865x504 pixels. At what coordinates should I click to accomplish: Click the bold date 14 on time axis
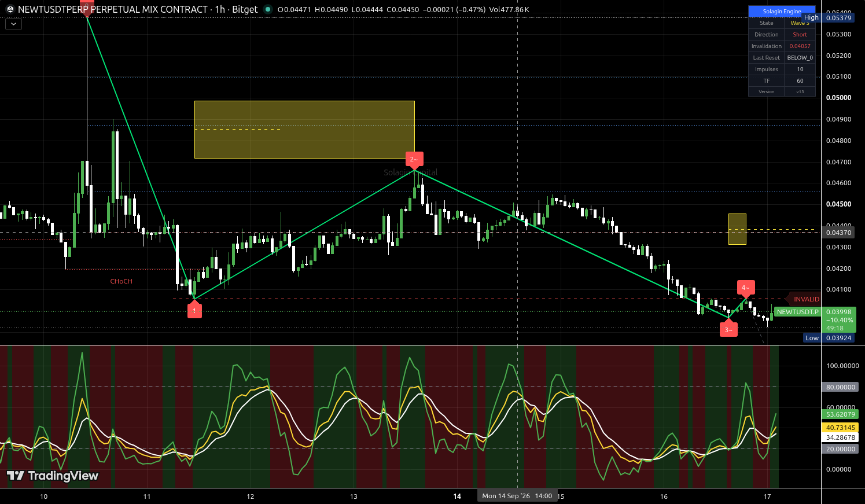point(457,496)
